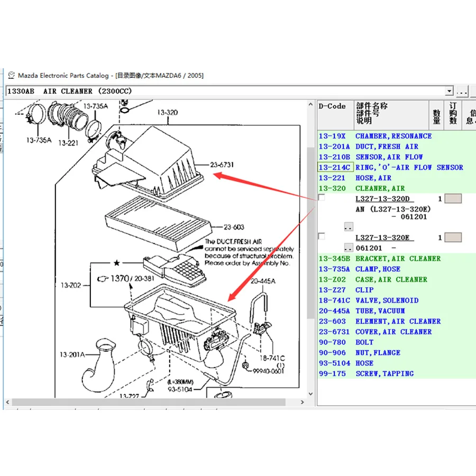Image resolution: width=476 pixels, height=476 pixels.
Task: Select row 13-345B BRACKET, AIR CLEANER
Action: (x=397, y=259)
